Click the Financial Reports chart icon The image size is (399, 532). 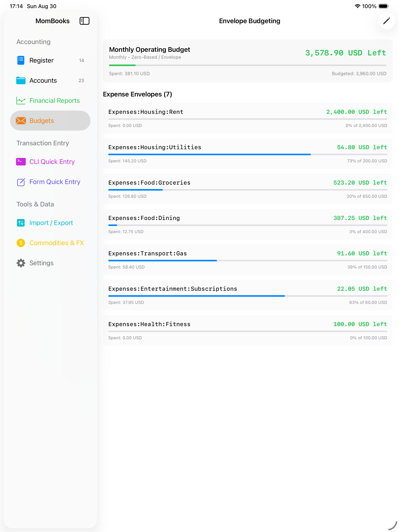[21, 101]
